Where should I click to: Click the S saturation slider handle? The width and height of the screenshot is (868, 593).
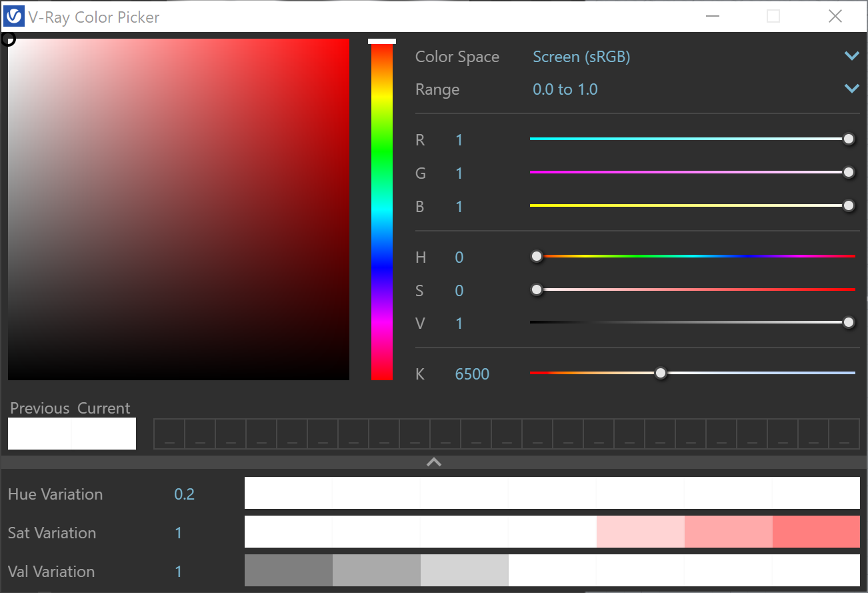[537, 289]
